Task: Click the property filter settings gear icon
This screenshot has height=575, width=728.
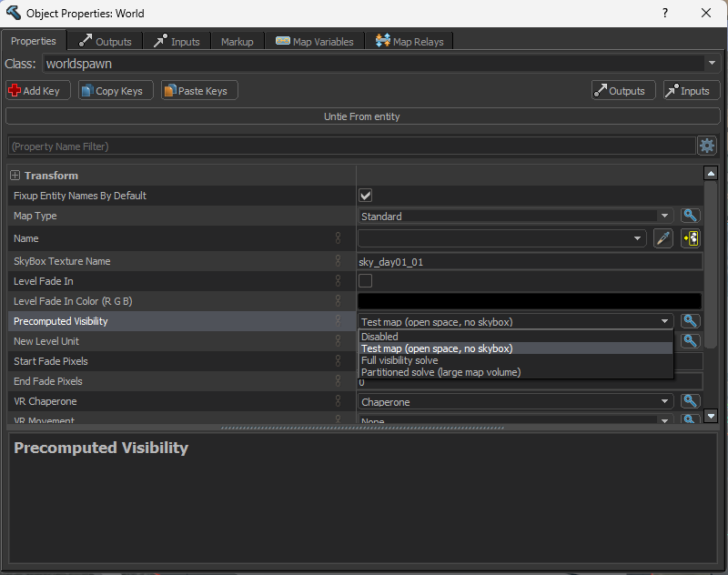Action: [x=707, y=146]
